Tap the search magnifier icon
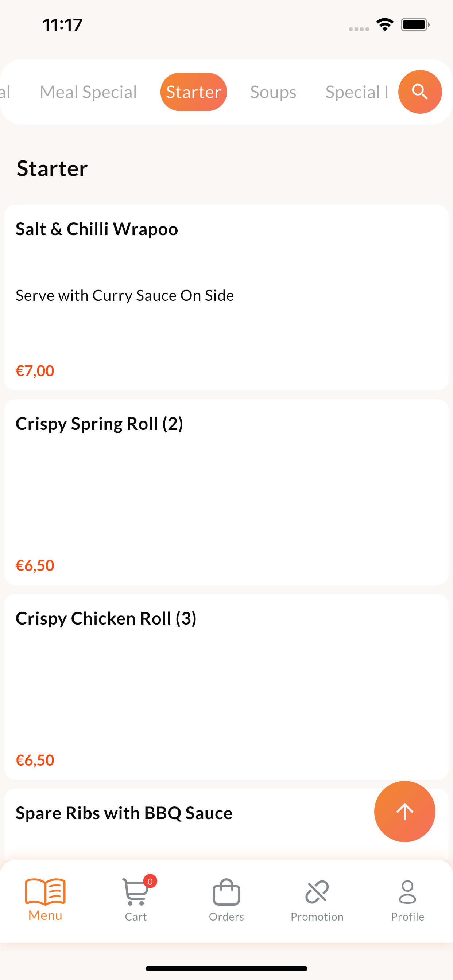 tap(419, 92)
